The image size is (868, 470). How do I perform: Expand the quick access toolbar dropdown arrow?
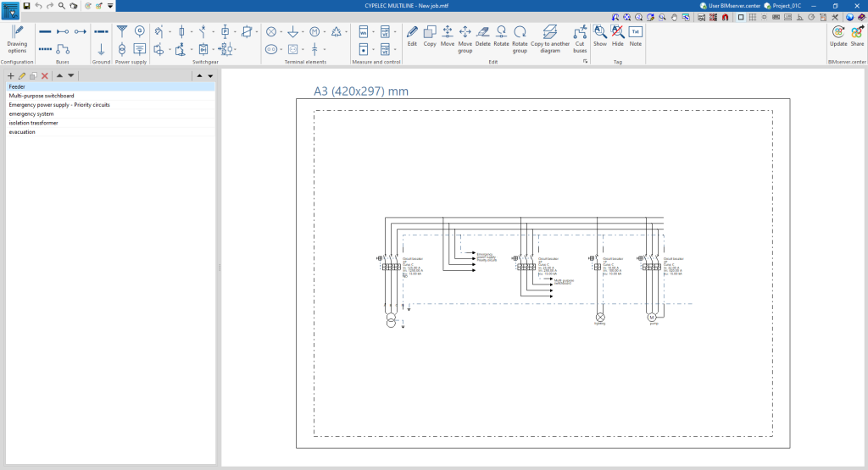tap(110, 6)
